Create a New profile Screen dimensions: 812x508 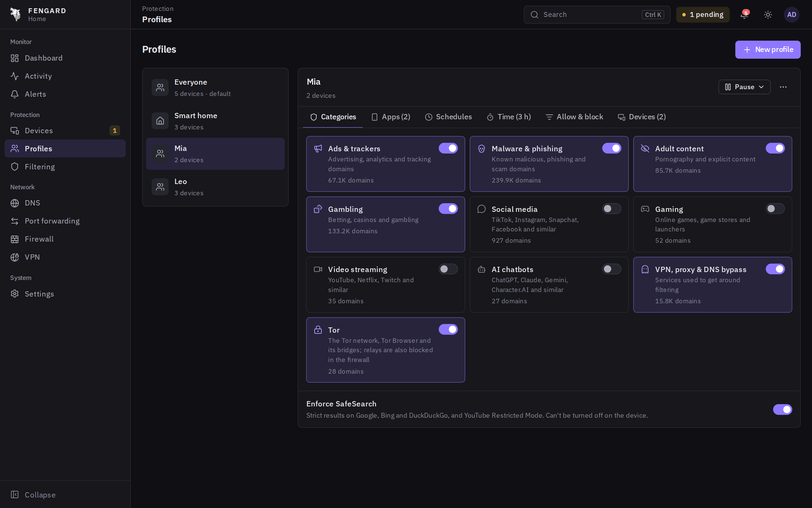point(768,50)
